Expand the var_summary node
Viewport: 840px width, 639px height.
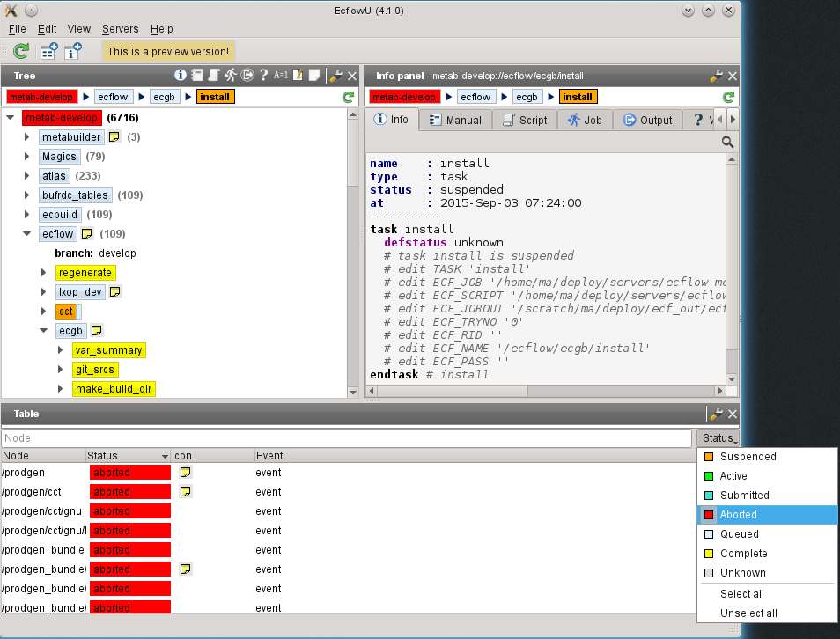60,349
